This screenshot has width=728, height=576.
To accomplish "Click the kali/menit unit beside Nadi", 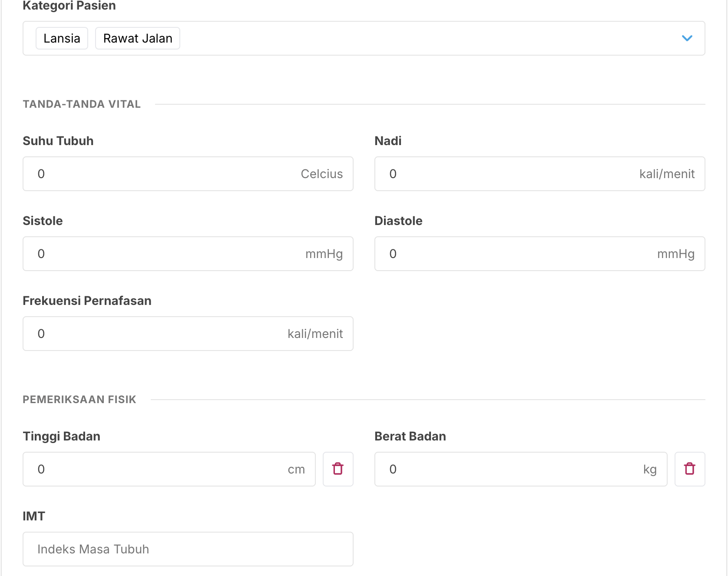I will 667,174.
